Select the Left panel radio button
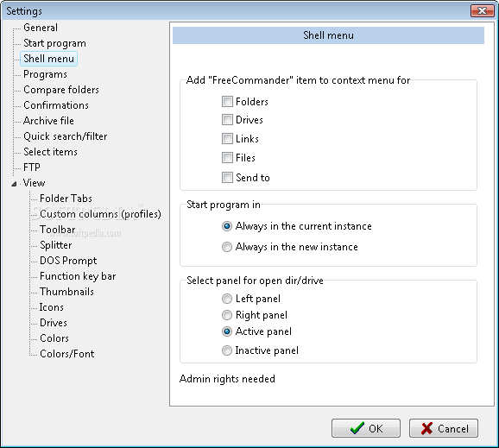499x448 pixels. click(226, 299)
